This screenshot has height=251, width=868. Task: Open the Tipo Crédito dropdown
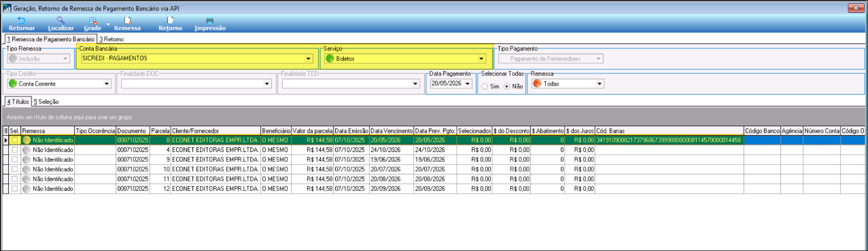coord(107,84)
